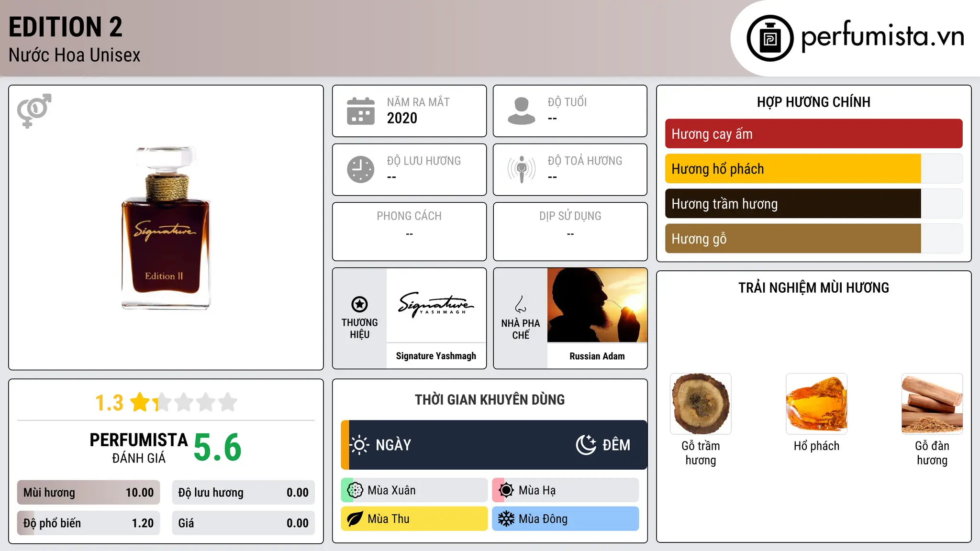980x551 pixels.
Task: Click the last grey rating star
Action: pos(228,402)
